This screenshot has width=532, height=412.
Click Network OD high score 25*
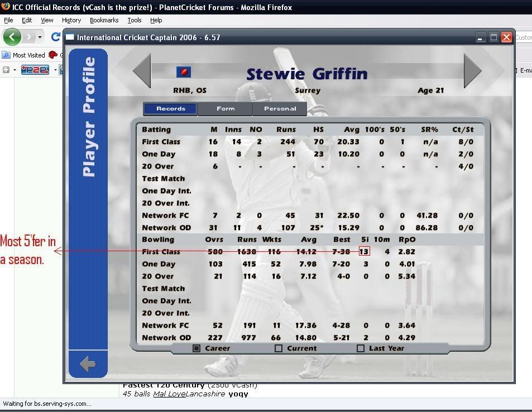[317, 227]
